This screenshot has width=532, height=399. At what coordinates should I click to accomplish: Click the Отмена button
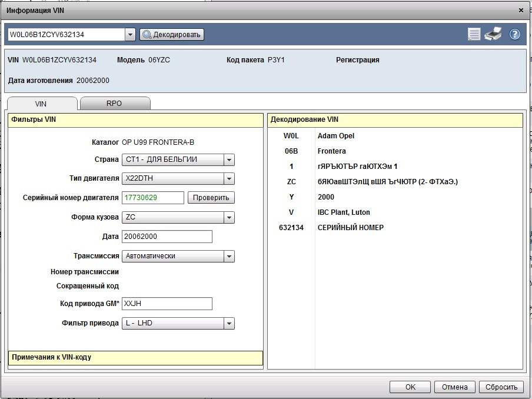tap(455, 387)
